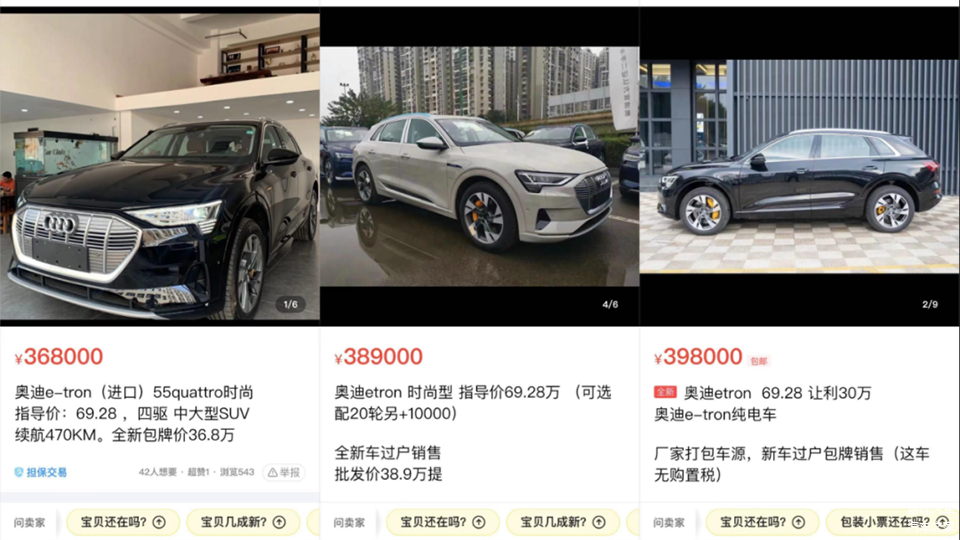
Task: Click the ¥398000 price text
Action: click(698, 356)
